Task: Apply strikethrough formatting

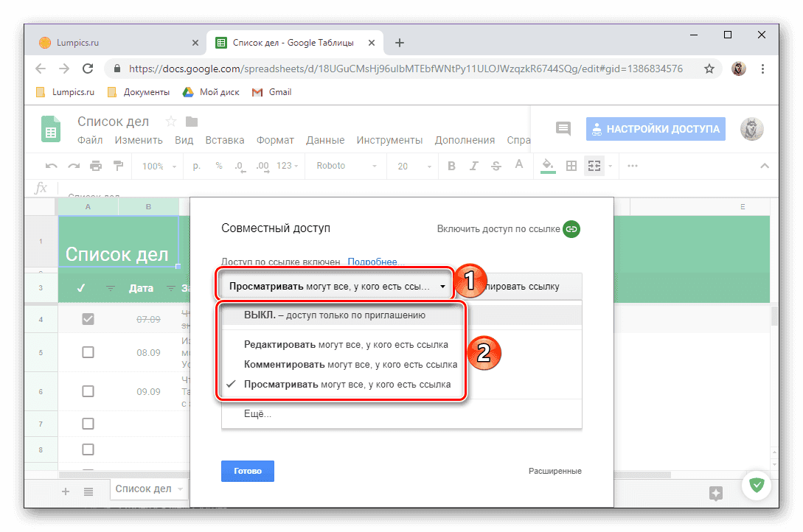Action: (x=496, y=166)
